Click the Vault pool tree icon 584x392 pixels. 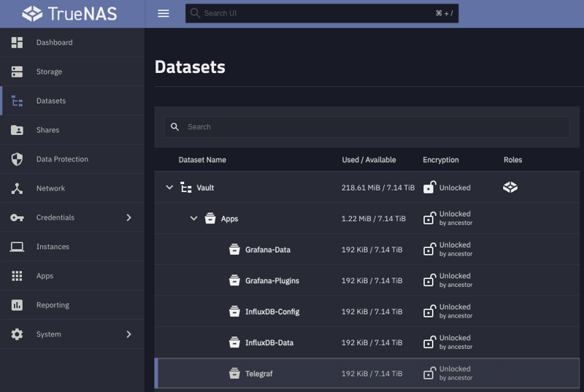click(x=186, y=188)
